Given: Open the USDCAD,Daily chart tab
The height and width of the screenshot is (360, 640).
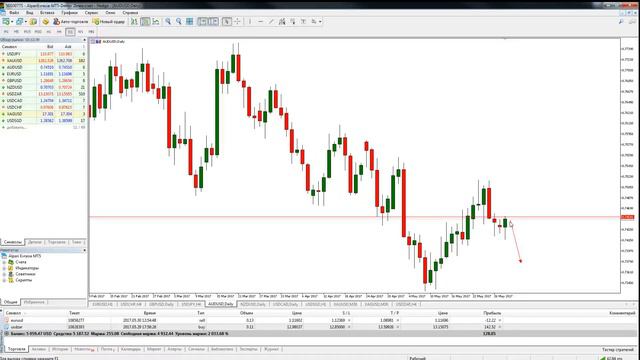Looking at the screenshot, I should pos(285,304).
